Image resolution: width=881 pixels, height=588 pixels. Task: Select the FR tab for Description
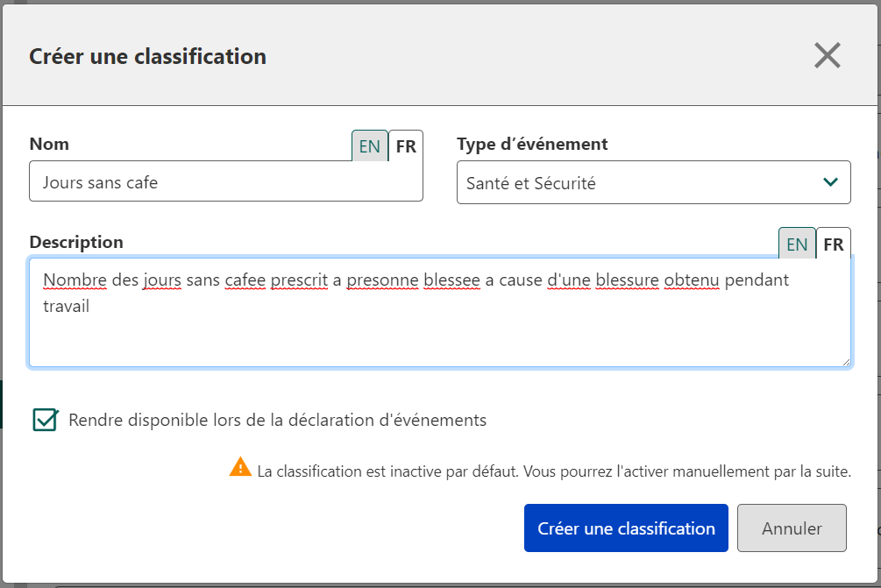point(834,244)
